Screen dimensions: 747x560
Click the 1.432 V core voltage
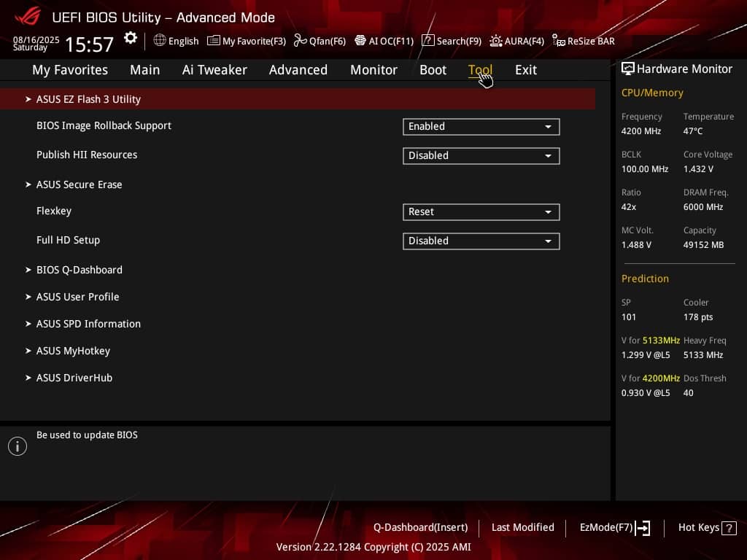pos(698,169)
